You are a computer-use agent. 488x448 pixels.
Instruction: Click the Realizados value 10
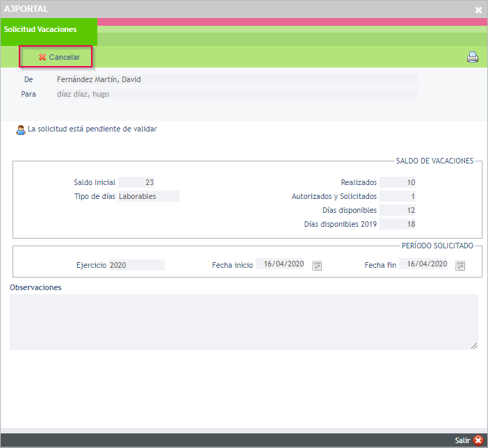(398, 182)
